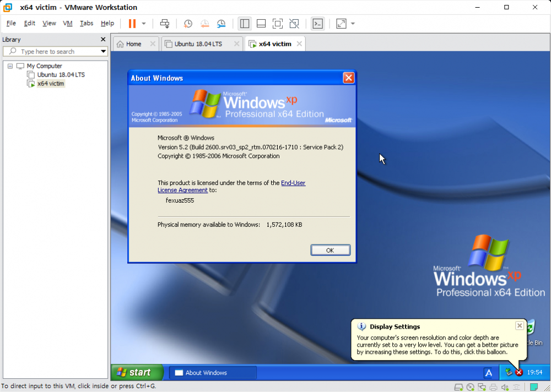Open the console view icon

[x=317, y=24]
